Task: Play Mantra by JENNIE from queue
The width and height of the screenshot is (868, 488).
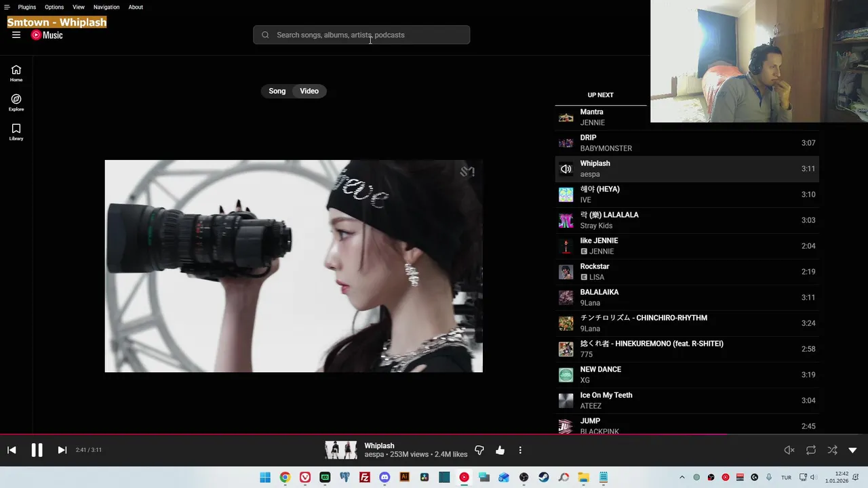Action: [x=687, y=117]
